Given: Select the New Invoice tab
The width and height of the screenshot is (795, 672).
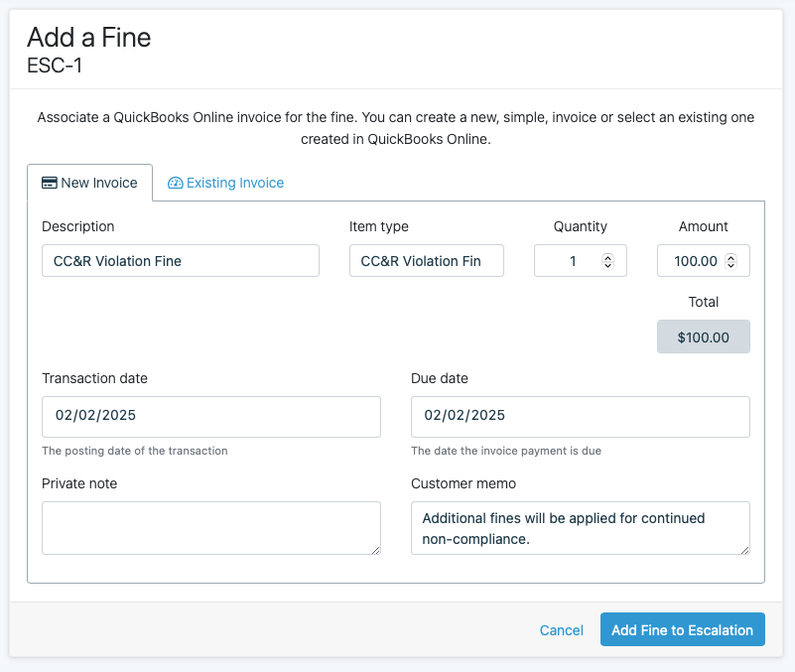Looking at the screenshot, I should [89, 183].
